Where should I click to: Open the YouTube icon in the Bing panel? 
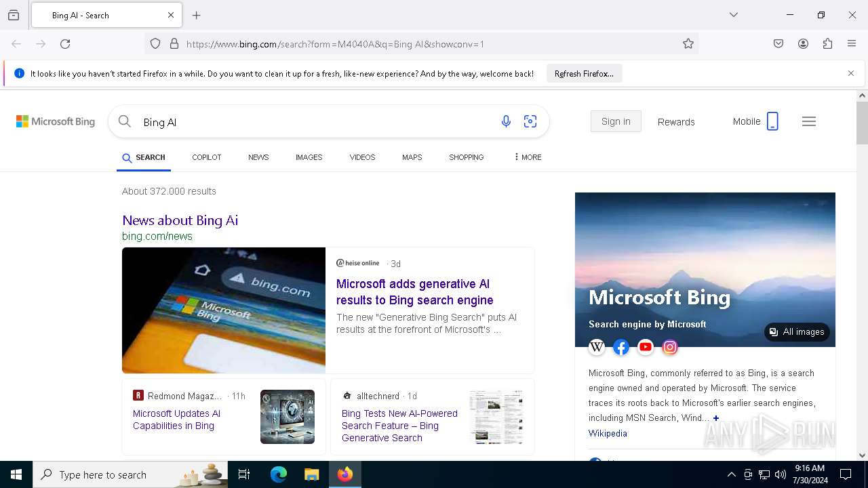(646, 347)
